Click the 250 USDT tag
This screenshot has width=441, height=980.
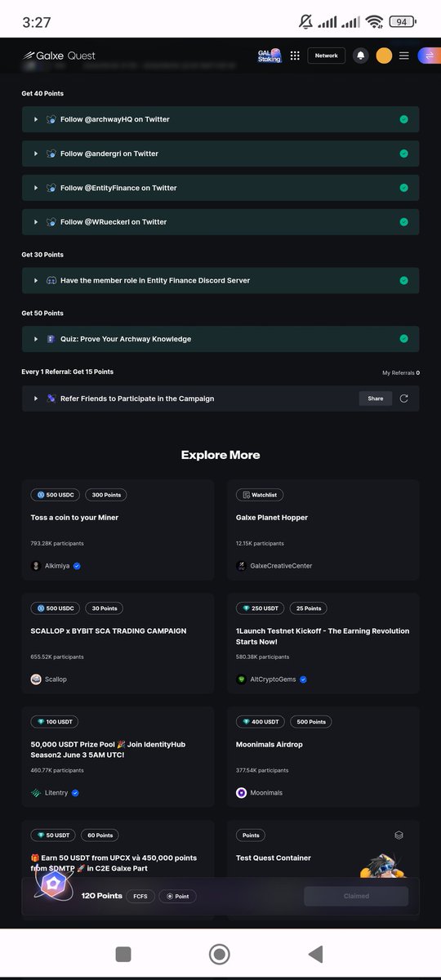(261, 608)
